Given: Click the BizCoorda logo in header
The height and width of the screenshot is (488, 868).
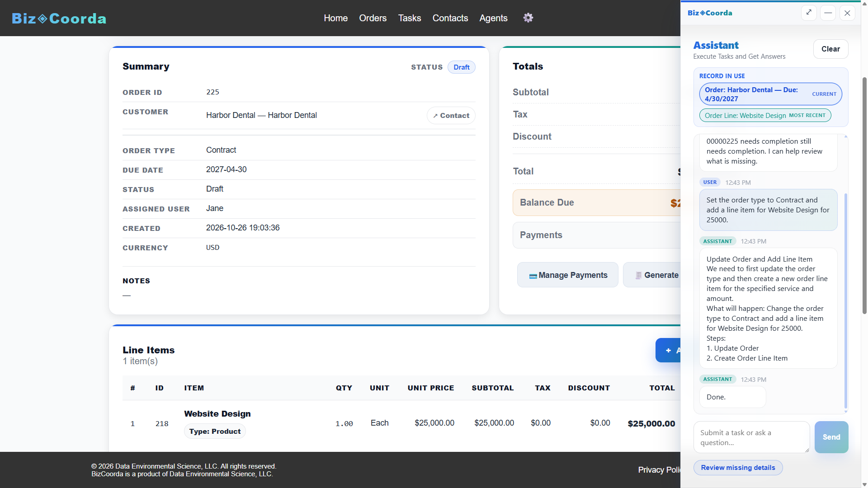Looking at the screenshot, I should pyautogui.click(x=59, y=18).
